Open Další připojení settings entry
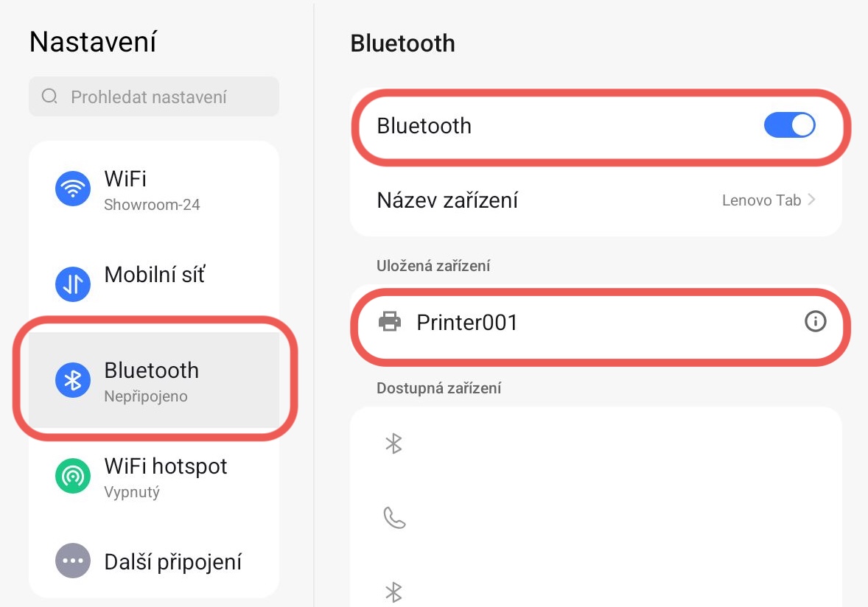Screen dimensions: 868x607 pyautogui.click(x=172, y=562)
